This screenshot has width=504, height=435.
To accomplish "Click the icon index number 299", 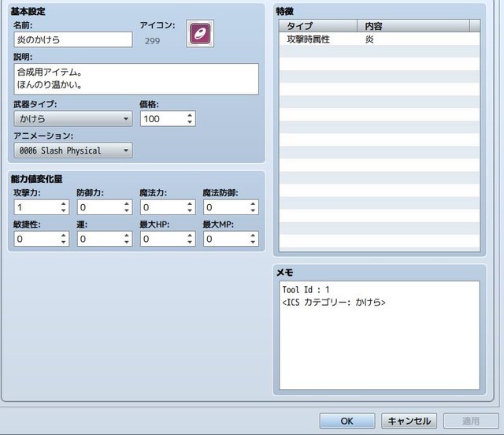I will click(x=152, y=41).
